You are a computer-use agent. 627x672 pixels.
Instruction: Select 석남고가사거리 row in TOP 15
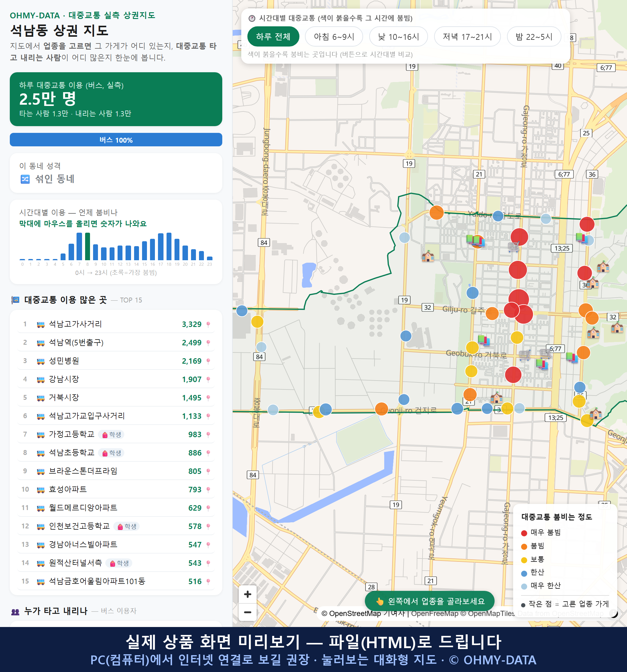click(116, 324)
